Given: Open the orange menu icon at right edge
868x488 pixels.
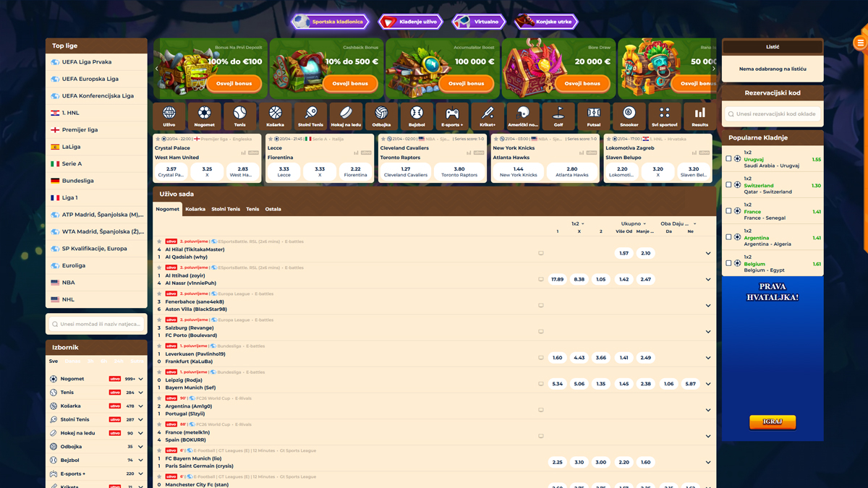Looking at the screenshot, I should tap(860, 43).
